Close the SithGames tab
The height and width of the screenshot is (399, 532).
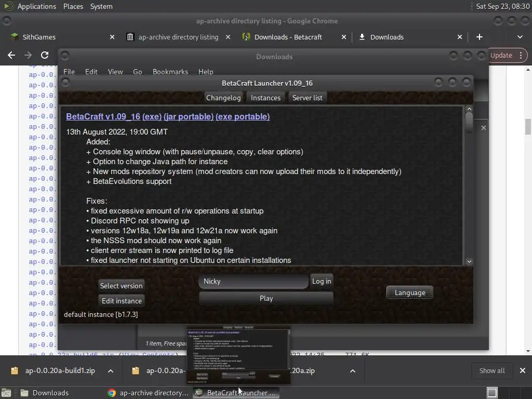tap(112, 37)
